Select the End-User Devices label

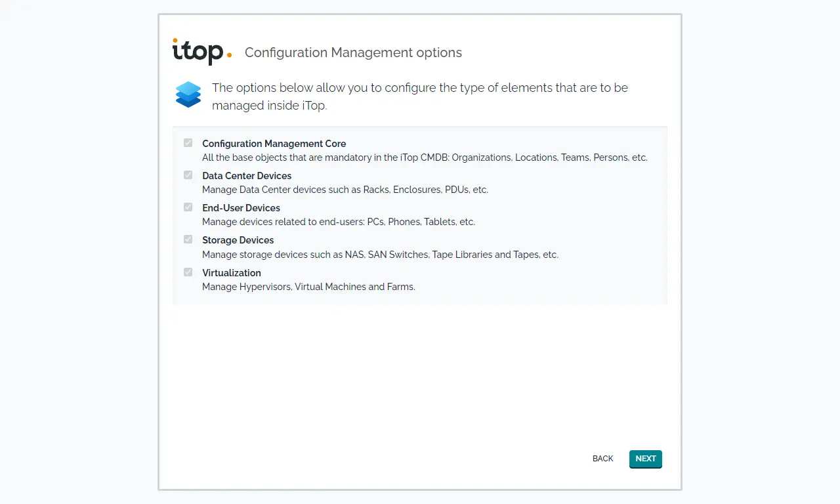(241, 207)
